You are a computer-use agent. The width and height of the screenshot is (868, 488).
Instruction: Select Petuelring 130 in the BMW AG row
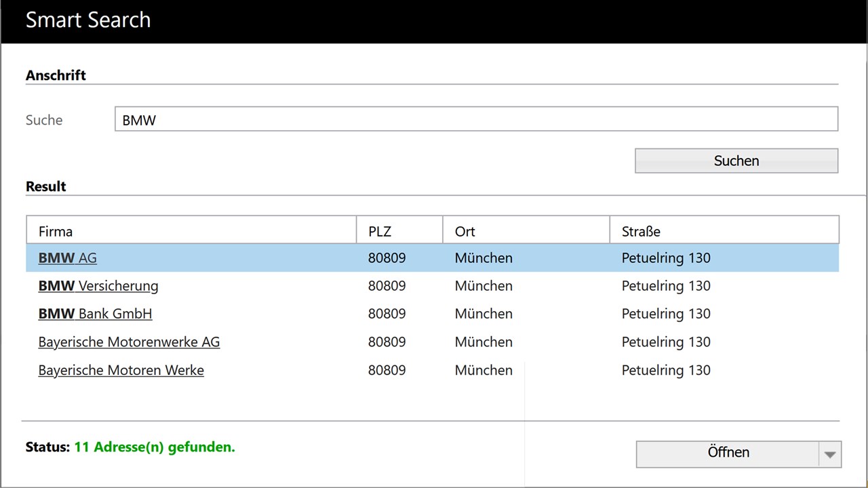666,258
